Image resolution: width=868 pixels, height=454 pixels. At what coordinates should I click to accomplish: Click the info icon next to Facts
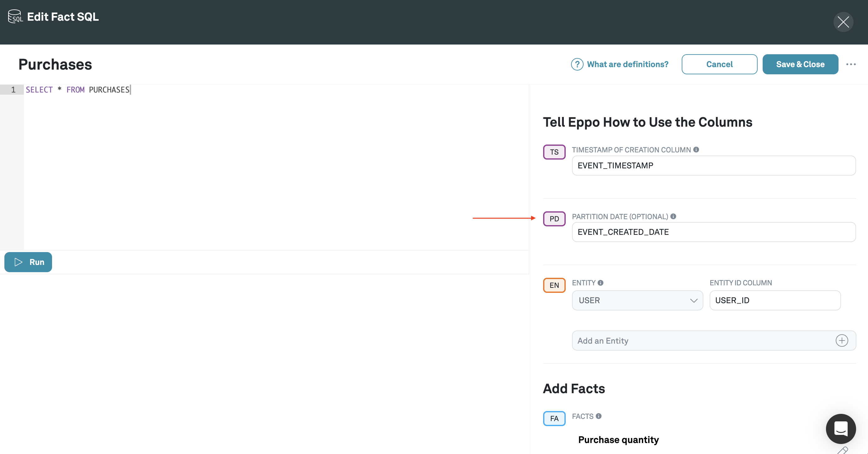(x=598, y=416)
